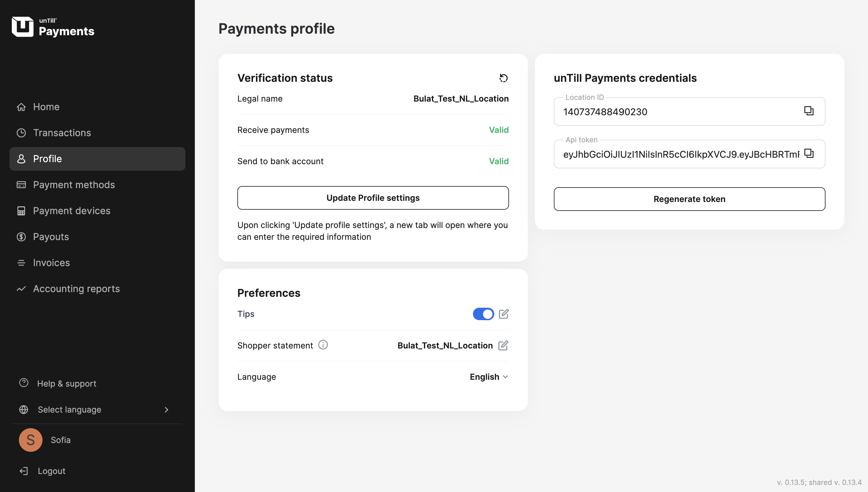
Task: Click Update Profile settings button
Action: point(373,198)
